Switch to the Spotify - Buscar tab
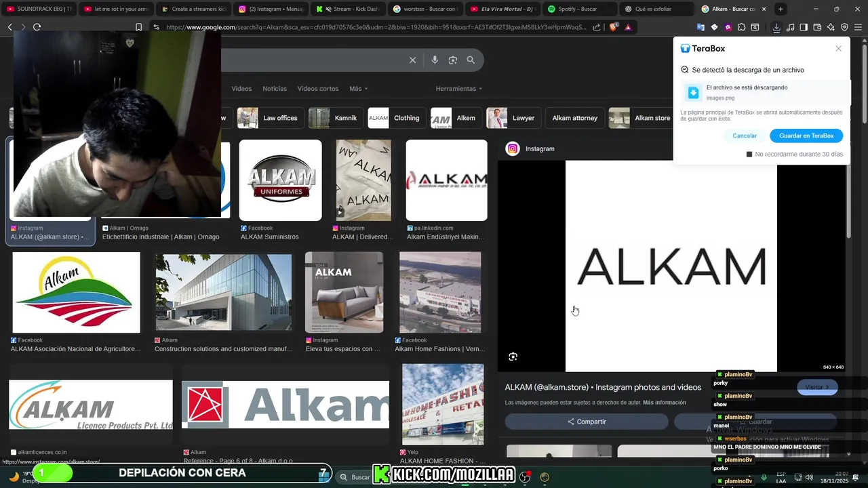Screen dimensions: 868x488 580,9
